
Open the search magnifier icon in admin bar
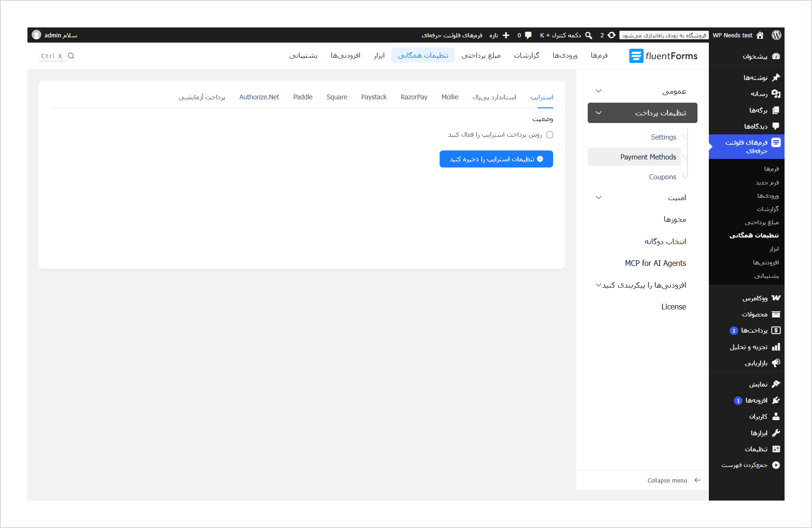point(589,35)
